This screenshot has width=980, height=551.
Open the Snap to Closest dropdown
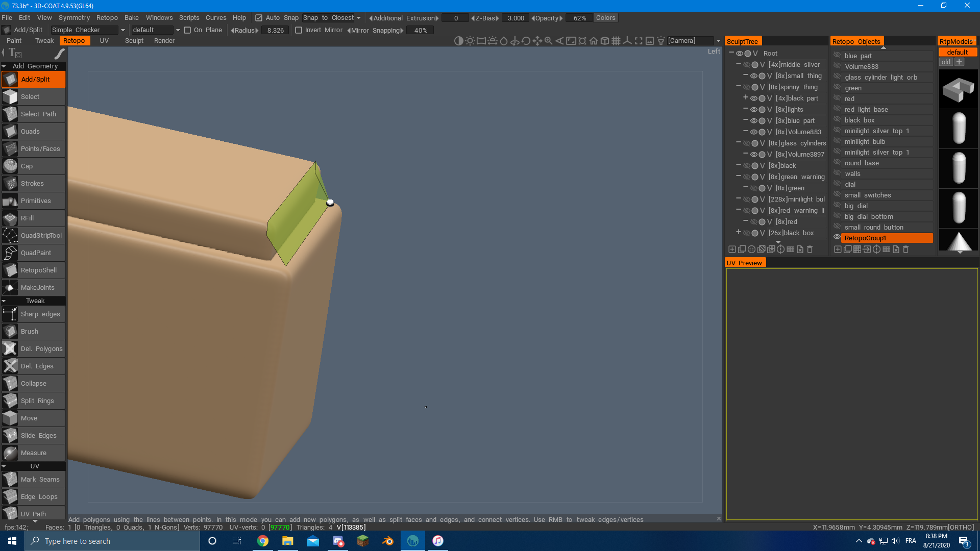[332, 18]
